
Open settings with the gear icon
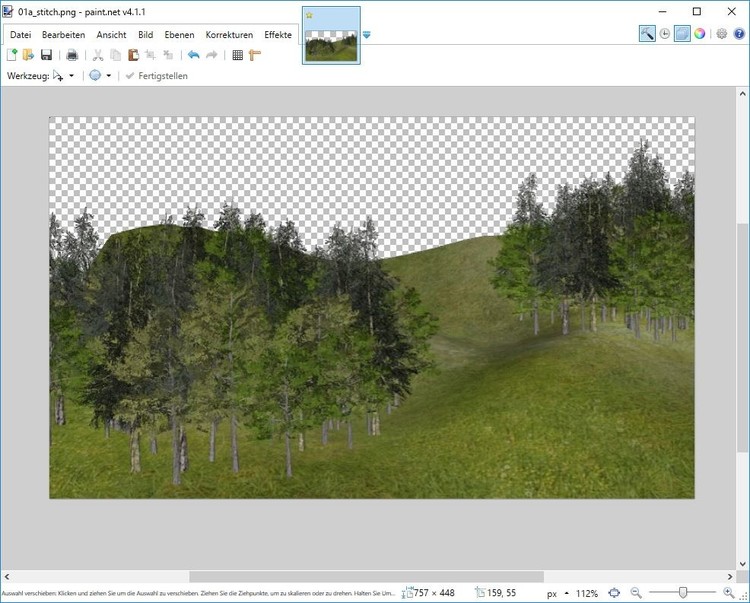[x=721, y=33]
